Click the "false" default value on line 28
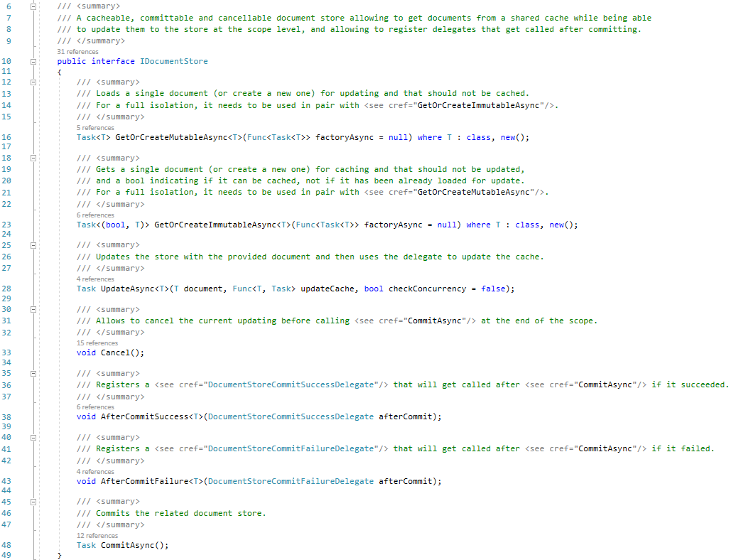Image resolution: width=736 pixels, height=560 pixels. 493,289
